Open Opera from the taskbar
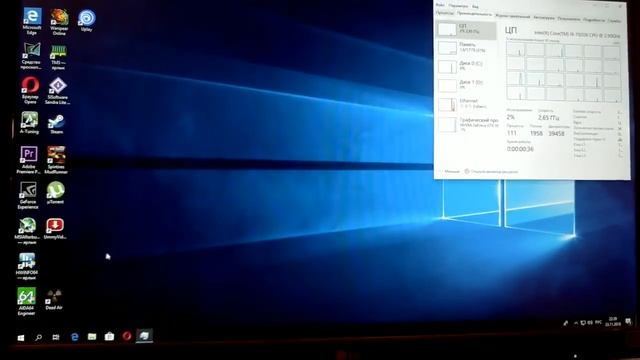 [127, 336]
